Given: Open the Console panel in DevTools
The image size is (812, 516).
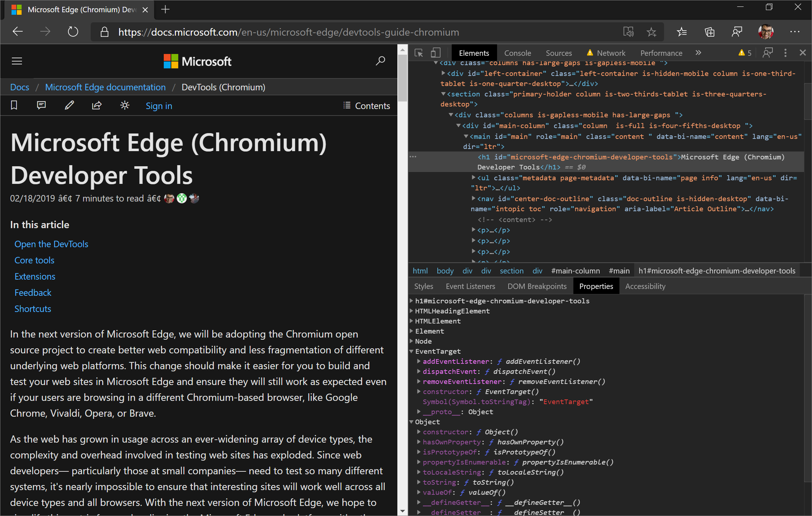Looking at the screenshot, I should (516, 53).
